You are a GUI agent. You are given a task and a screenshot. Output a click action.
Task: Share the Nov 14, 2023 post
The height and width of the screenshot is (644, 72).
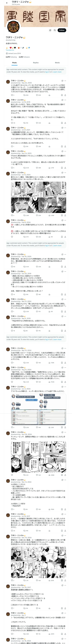[65, 168]
